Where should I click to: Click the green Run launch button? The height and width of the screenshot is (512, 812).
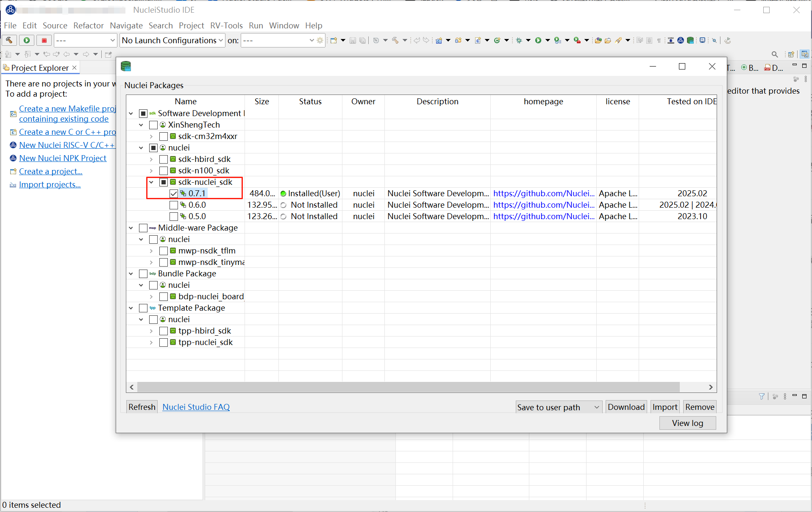(27, 40)
